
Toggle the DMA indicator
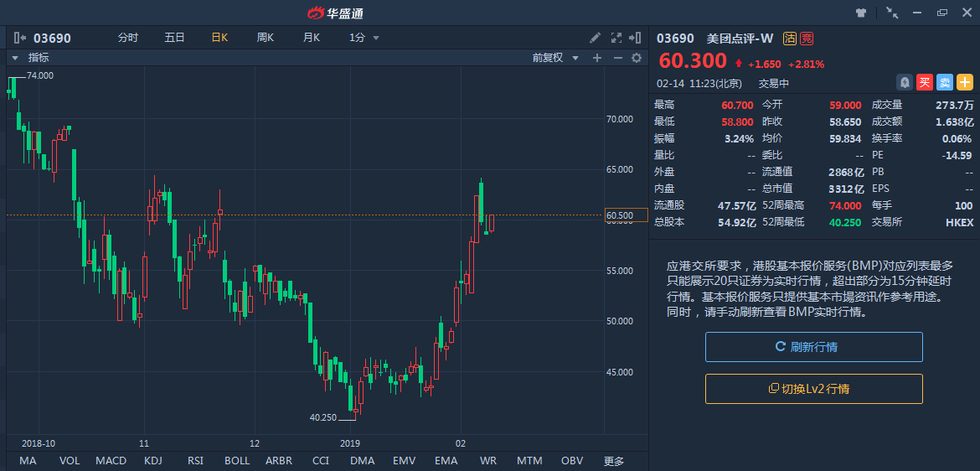coord(363,461)
